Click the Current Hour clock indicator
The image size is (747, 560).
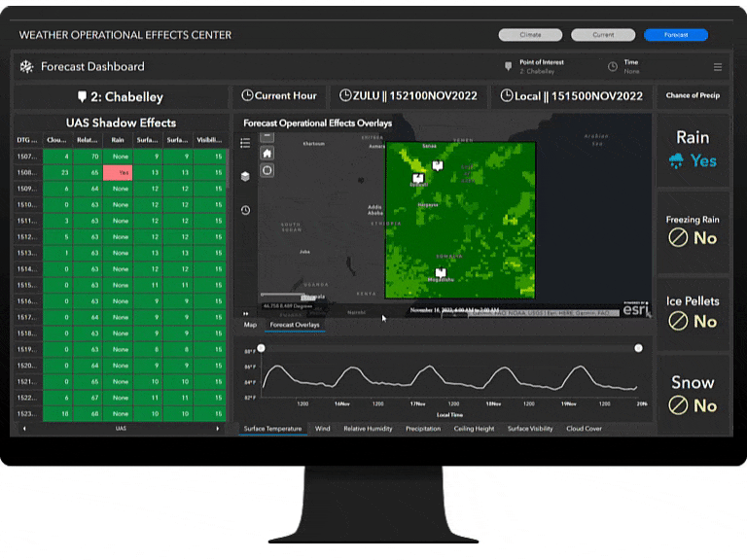click(279, 96)
